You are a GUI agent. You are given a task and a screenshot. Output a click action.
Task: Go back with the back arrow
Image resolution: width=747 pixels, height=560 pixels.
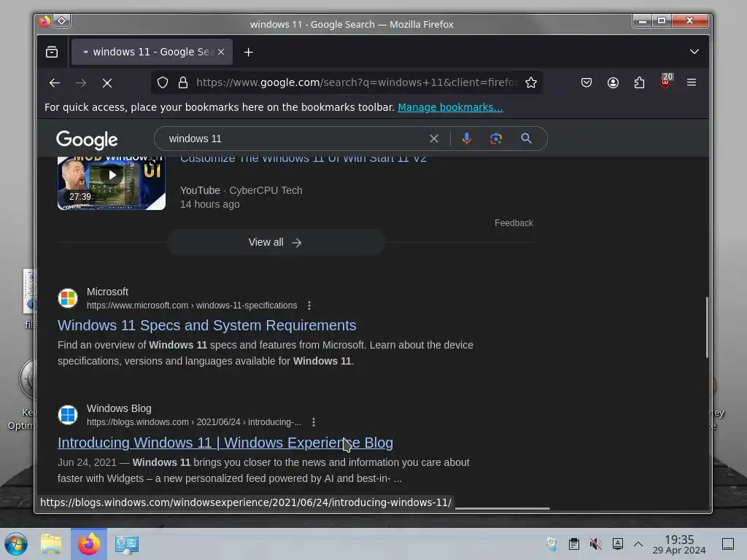tap(54, 83)
